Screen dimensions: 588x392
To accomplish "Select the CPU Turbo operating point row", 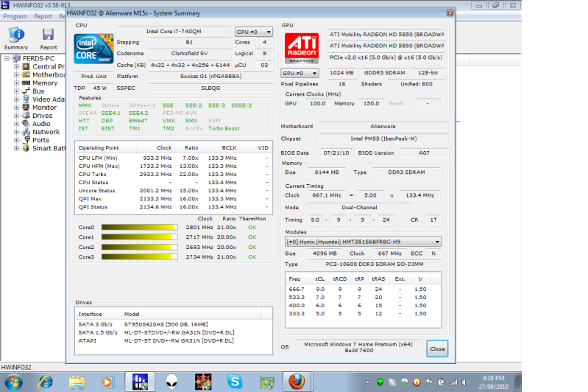I will coord(174,175).
